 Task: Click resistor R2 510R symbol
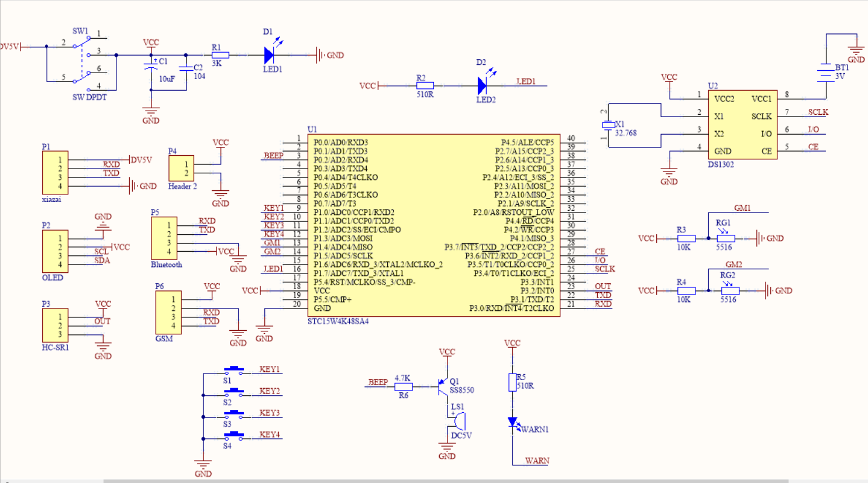[x=425, y=85]
